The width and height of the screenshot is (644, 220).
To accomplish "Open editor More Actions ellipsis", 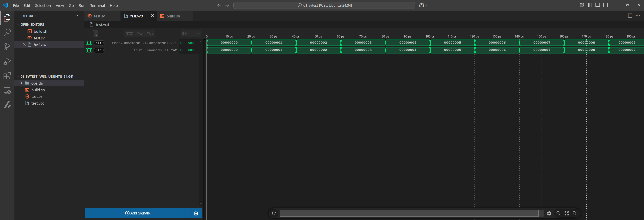I will pyautogui.click(x=638, y=16).
